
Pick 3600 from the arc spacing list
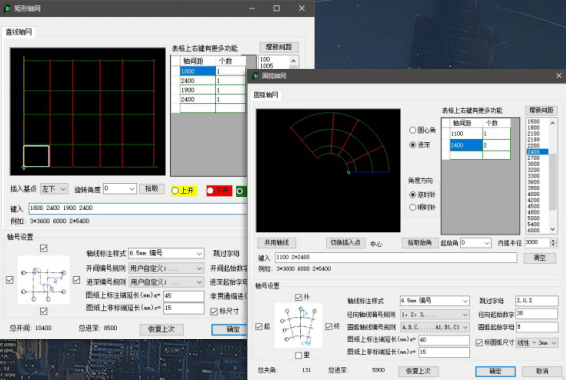(x=534, y=182)
